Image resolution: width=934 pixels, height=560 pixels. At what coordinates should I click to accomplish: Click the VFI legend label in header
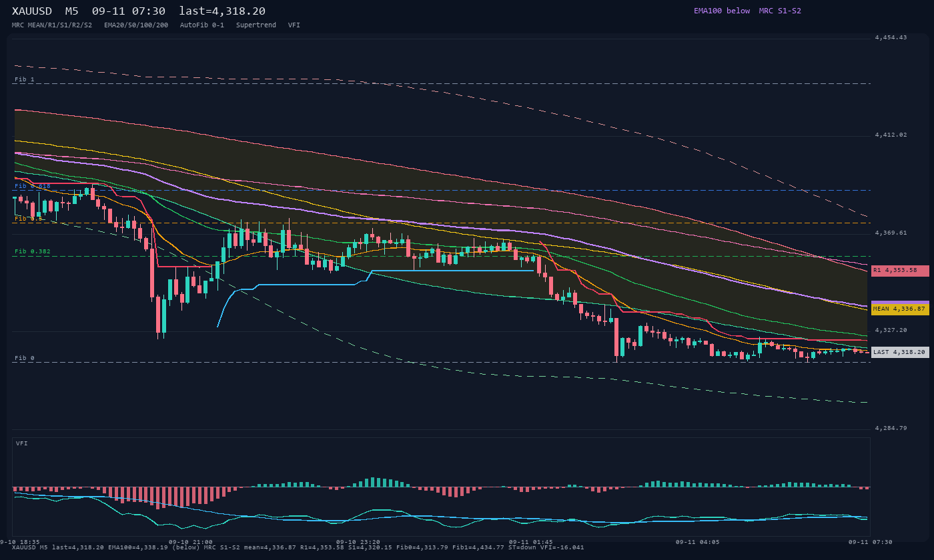tap(294, 25)
